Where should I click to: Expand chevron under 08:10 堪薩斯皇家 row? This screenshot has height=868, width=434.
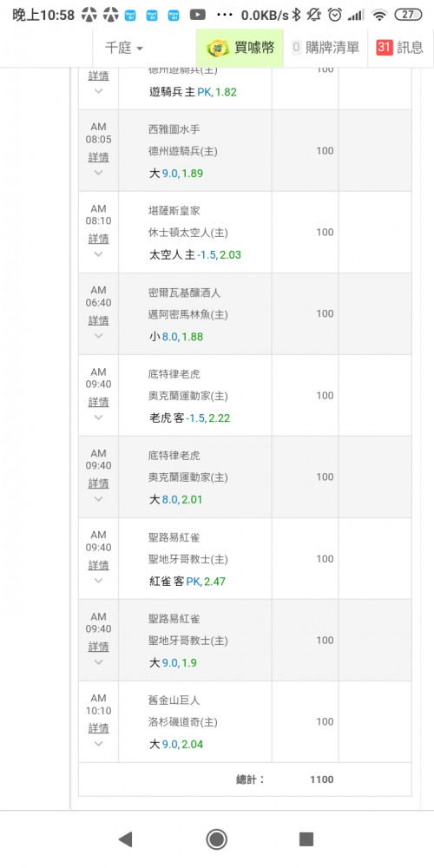tap(98, 254)
